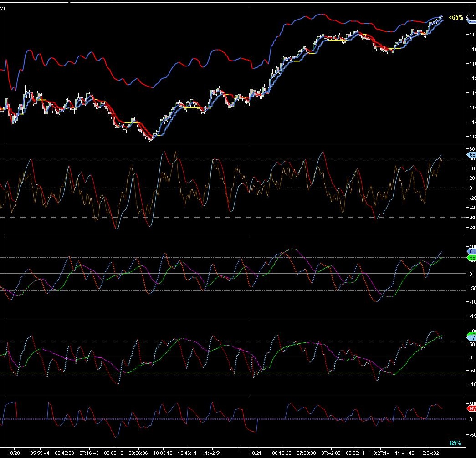Click the 07:16:43 time label
Image resolution: width=476 pixels, height=458 pixels.
(89, 453)
